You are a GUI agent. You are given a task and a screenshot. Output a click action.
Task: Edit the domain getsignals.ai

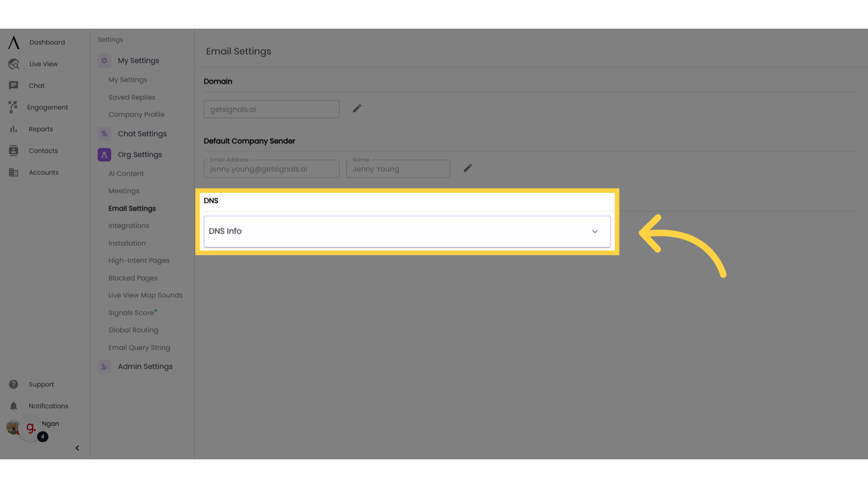[x=357, y=109]
